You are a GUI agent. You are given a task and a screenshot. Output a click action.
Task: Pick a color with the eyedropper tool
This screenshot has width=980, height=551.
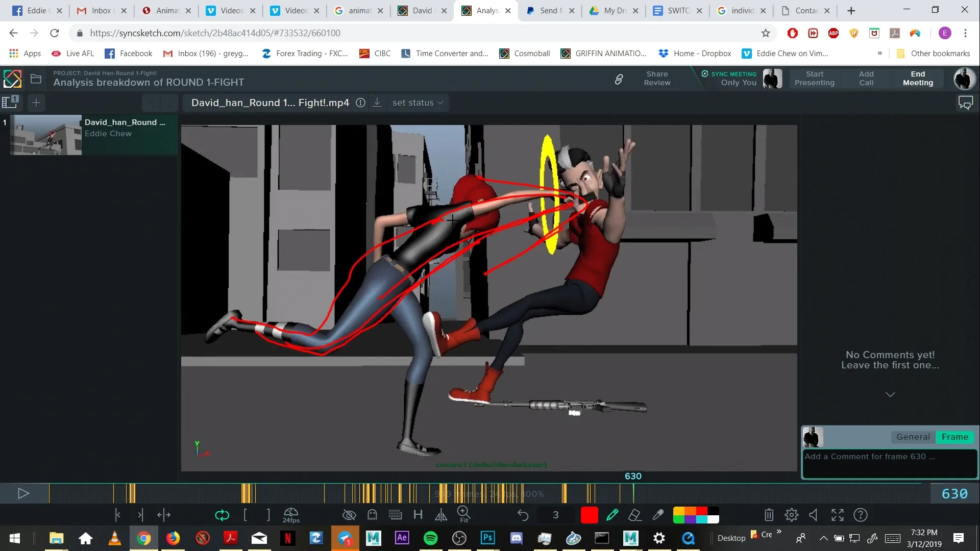pos(658,515)
